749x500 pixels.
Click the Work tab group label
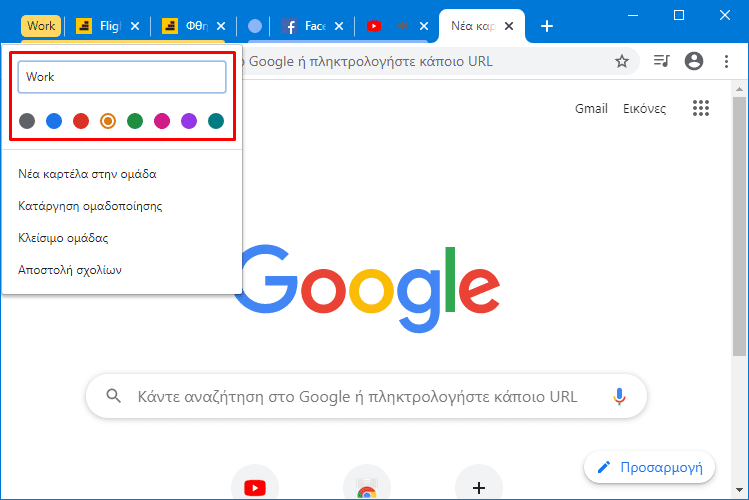point(41,26)
